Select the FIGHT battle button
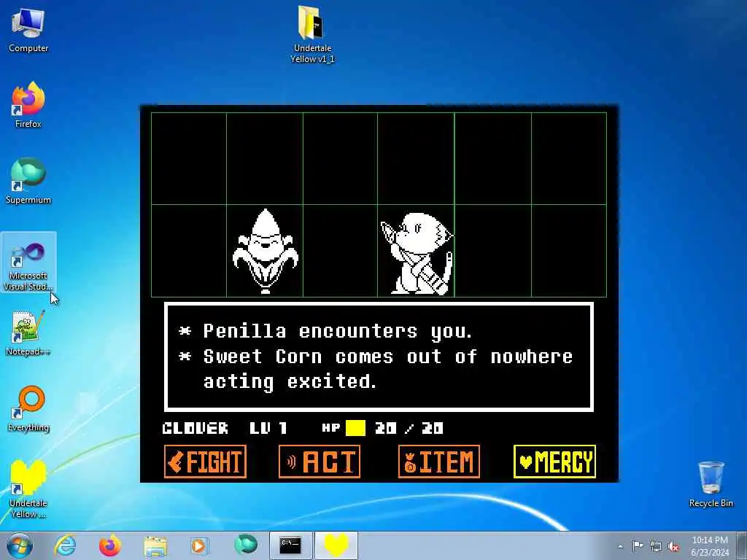Viewport: 747px width, 560px height. [205, 462]
